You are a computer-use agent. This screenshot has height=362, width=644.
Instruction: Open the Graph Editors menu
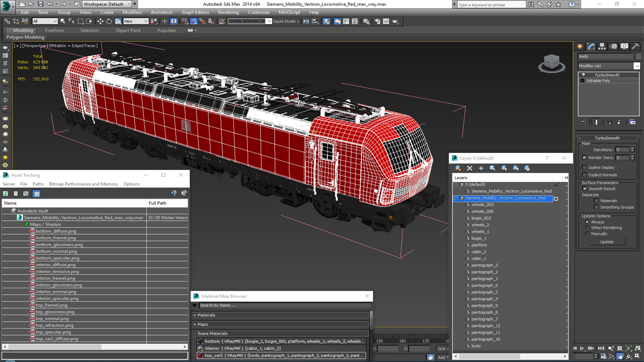pos(195,12)
